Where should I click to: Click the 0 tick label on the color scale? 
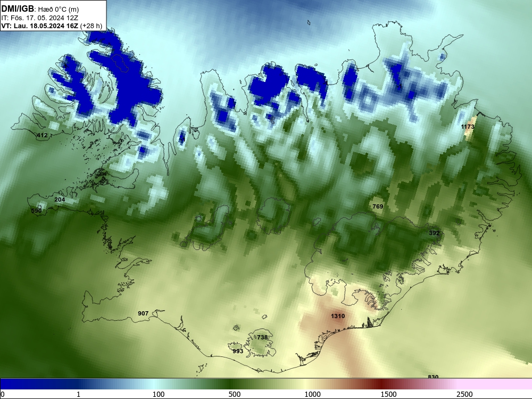coord(3,394)
